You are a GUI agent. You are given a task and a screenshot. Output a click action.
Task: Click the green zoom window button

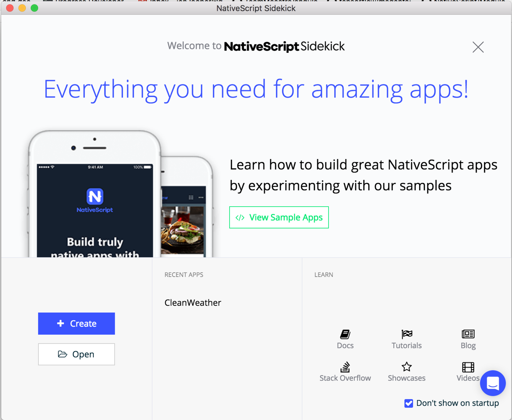pos(35,8)
